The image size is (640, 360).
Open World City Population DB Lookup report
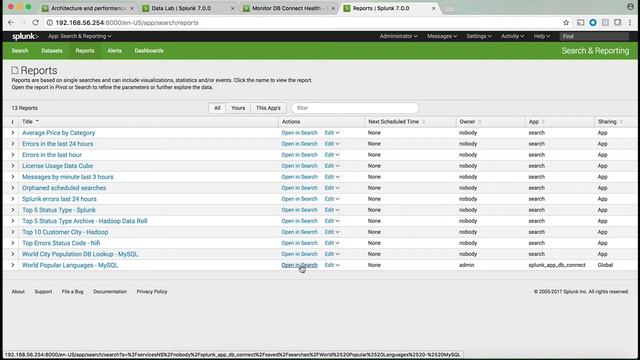click(80, 254)
